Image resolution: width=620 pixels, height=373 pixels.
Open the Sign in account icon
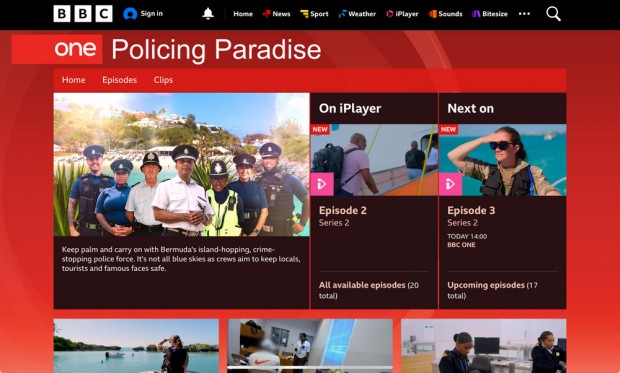130,14
